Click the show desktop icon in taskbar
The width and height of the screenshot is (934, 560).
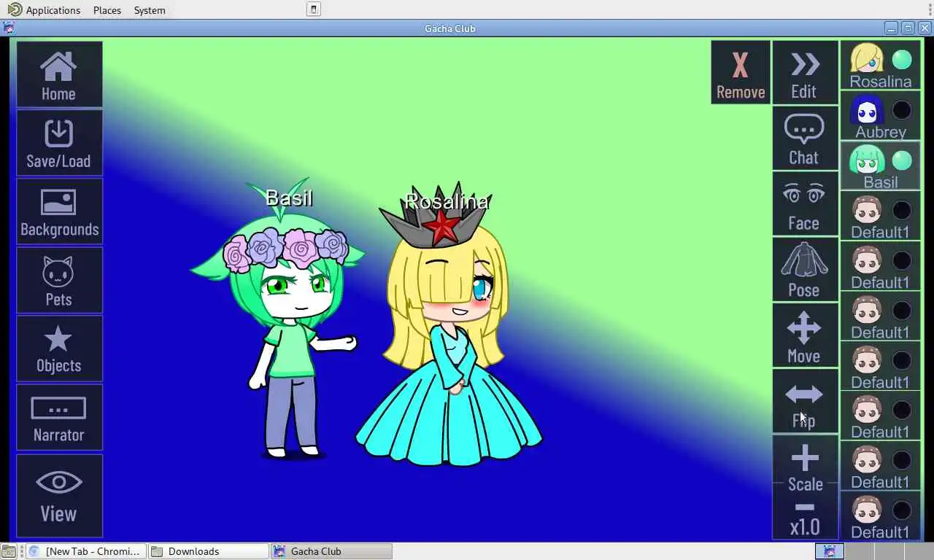pos(9,551)
